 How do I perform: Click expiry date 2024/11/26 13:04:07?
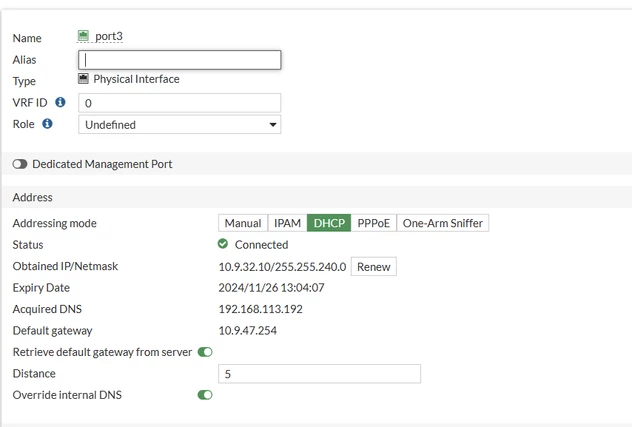tap(271, 287)
